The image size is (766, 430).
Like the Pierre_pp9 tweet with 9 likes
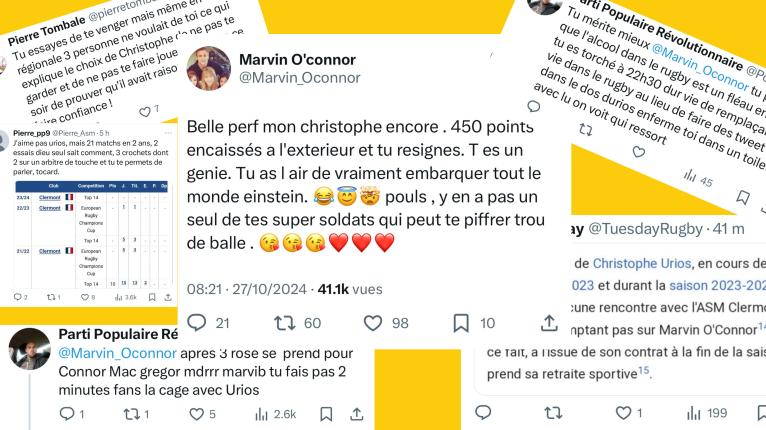click(x=87, y=297)
